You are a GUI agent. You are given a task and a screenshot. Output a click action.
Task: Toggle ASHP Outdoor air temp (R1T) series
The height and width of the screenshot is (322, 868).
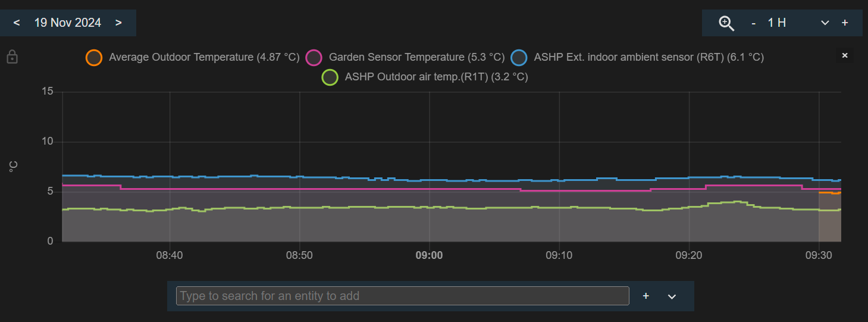(330, 77)
